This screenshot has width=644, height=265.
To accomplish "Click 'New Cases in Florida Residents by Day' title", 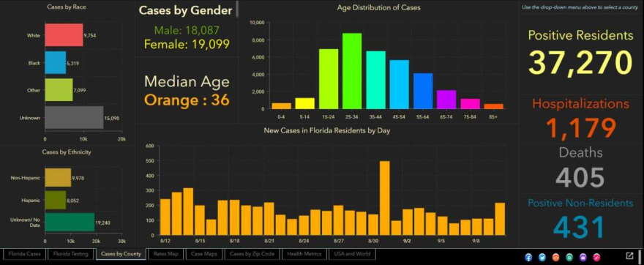I will pyautogui.click(x=327, y=130).
